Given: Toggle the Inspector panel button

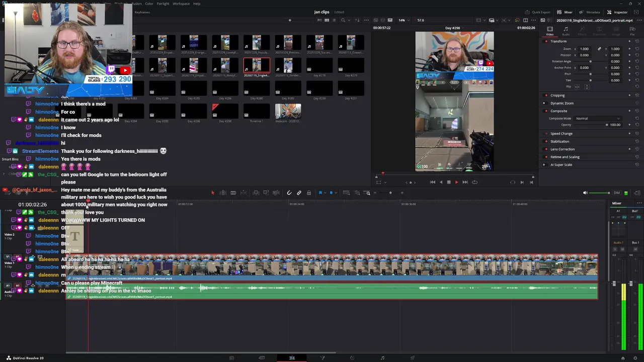Looking at the screenshot, I should point(617,12).
